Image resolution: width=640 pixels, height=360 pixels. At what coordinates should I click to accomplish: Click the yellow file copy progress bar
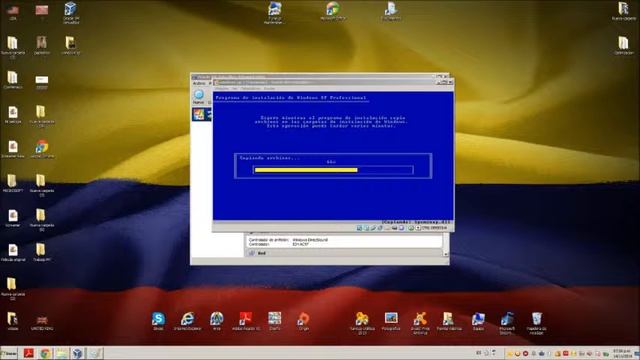[x=306, y=170]
